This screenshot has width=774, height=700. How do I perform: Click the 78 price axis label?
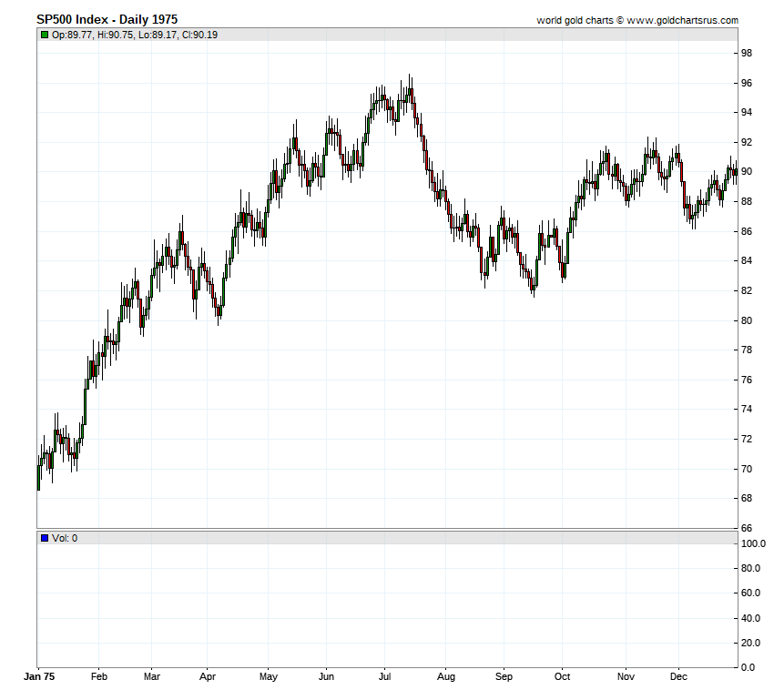(x=747, y=350)
